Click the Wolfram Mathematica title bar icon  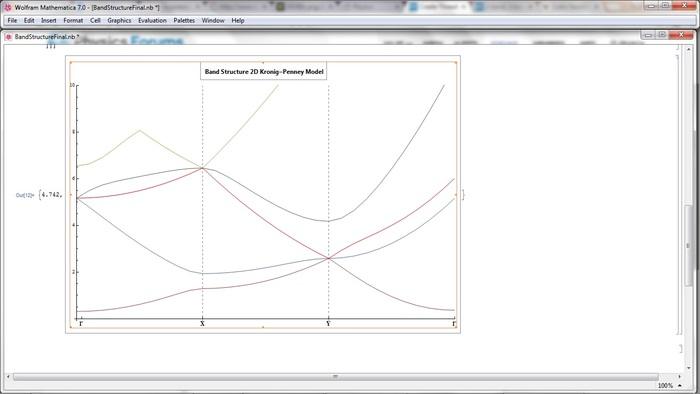(8, 7)
